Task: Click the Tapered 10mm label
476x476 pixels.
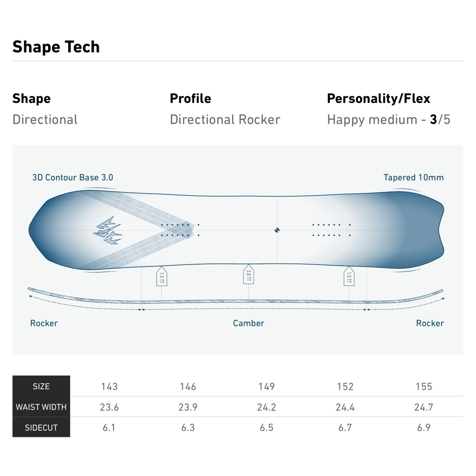Action: click(414, 177)
